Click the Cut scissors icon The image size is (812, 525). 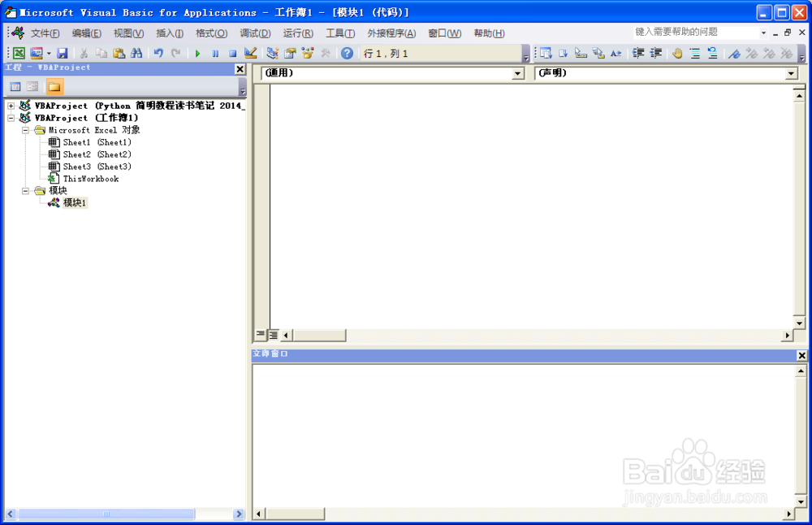coord(84,53)
